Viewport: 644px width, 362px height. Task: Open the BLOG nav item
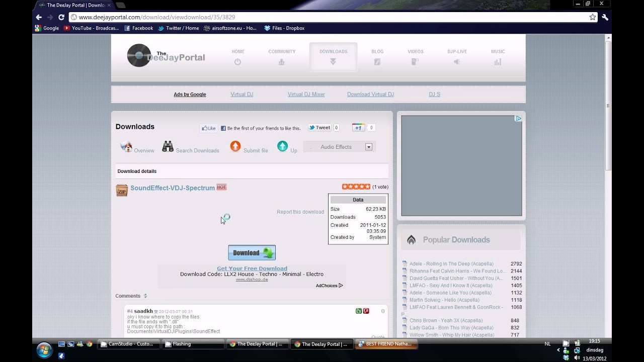click(377, 51)
